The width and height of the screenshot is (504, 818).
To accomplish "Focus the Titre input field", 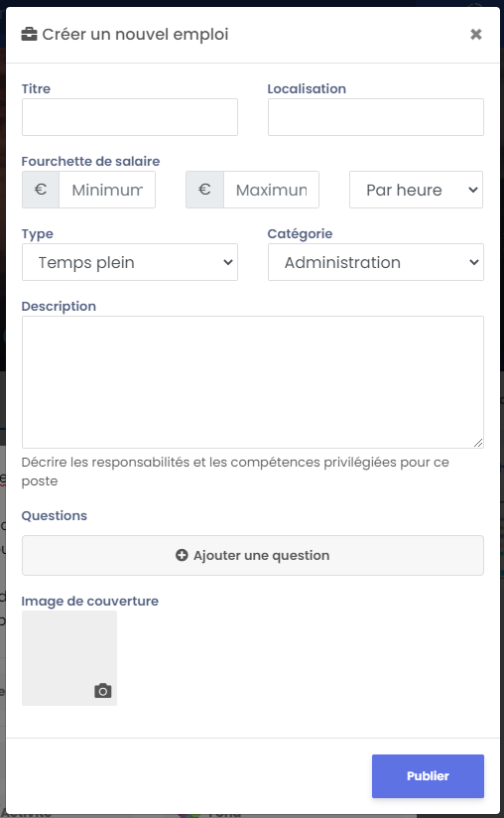I will (130, 117).
